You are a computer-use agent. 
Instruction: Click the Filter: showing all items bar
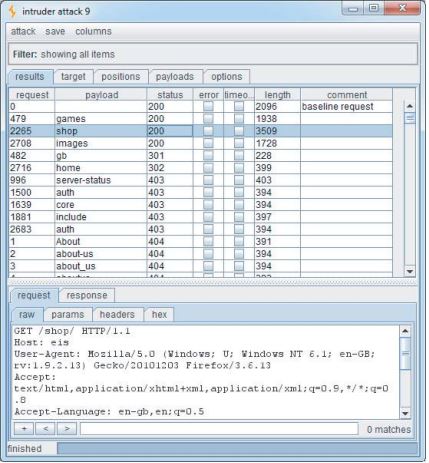click(x=213, y=54)
